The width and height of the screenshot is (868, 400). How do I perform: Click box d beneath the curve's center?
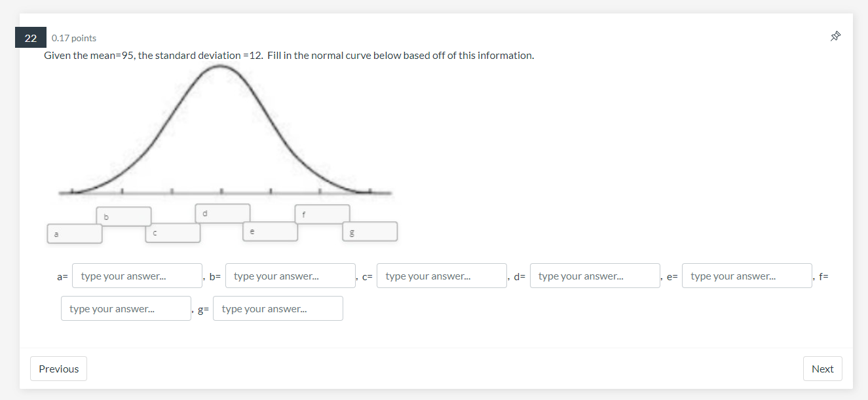click(x=222, y=213)
